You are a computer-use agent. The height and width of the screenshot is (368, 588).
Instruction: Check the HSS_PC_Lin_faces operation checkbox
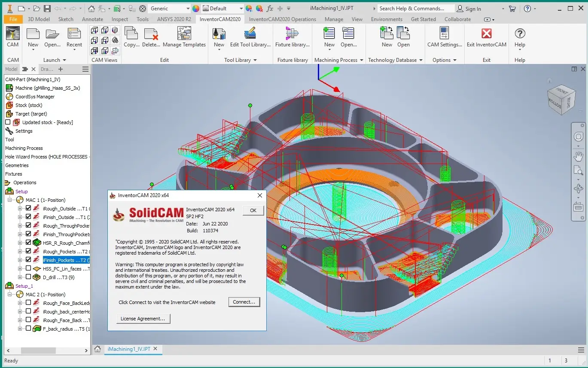point(28,268)
